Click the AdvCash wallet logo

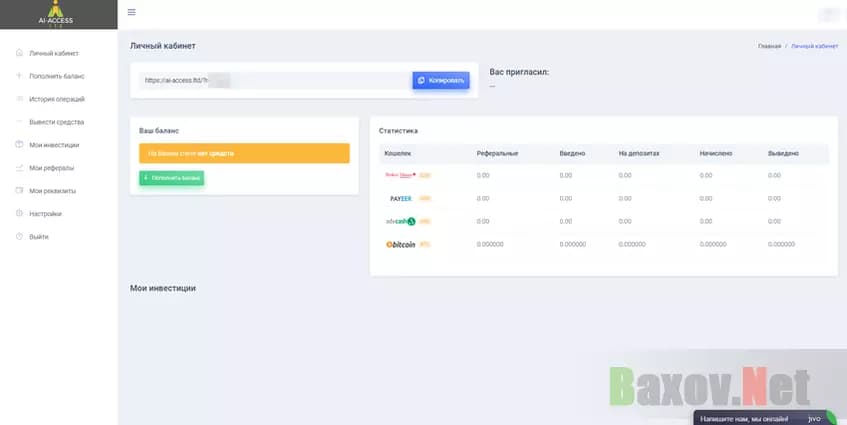pos(400,221)
